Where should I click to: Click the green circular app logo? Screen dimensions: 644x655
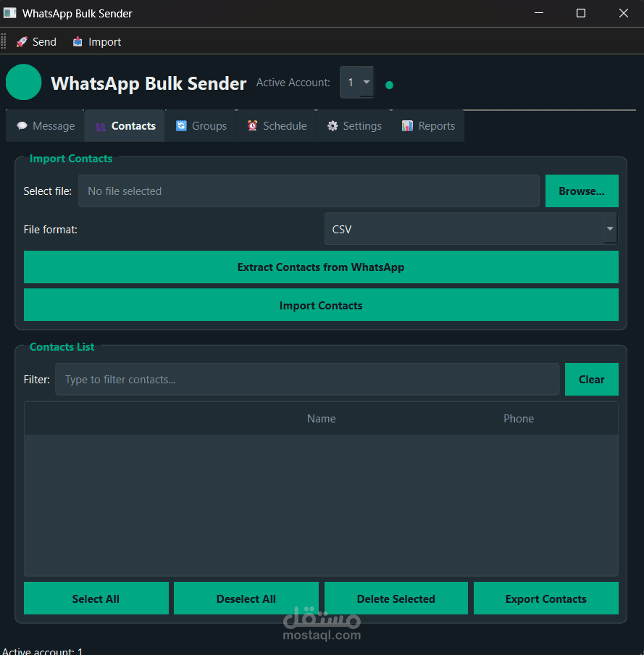[x=23, y=83]
